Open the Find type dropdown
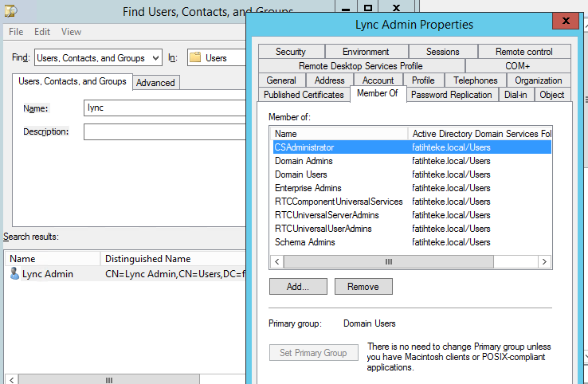588x384 pixels. [x=98, y=57]
